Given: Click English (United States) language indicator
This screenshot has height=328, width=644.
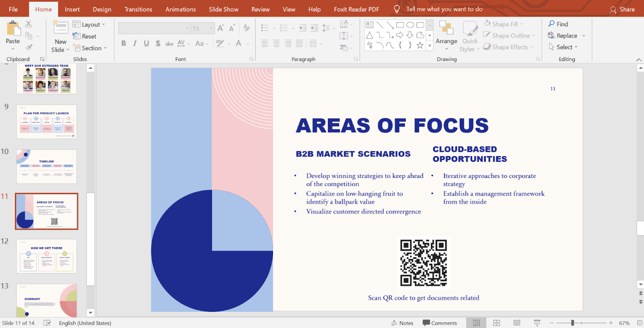Looking at the screenshot, I should click(85, 323).
